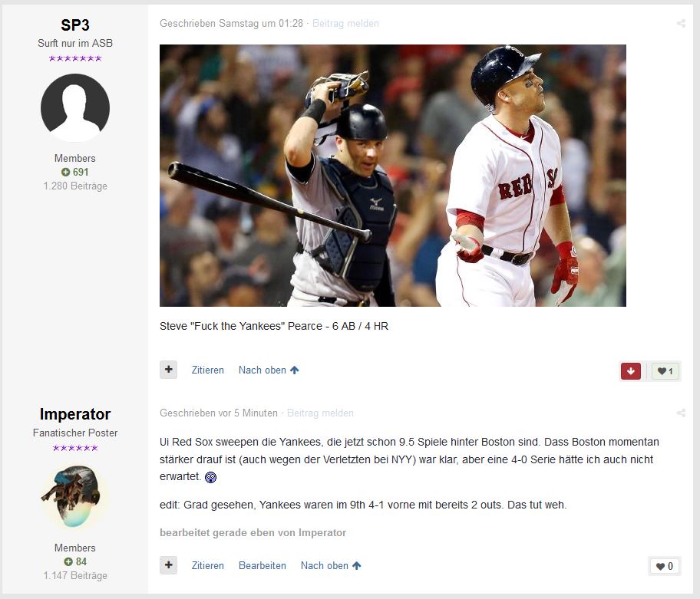Click Bearbeiten to edit Imperator's post

(x=262, y=565)
